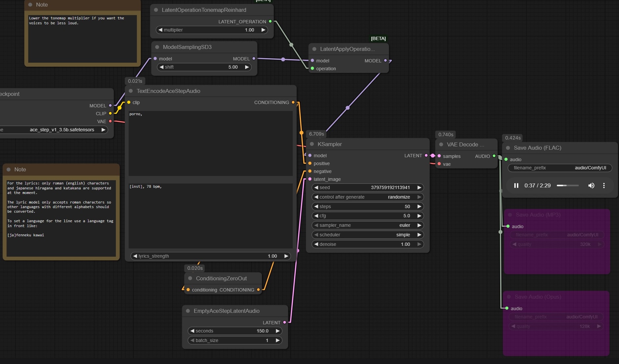Switch to next checkpoint using the right arrow
The width and height of the screenshot is (619, 364).
point(103,130)
